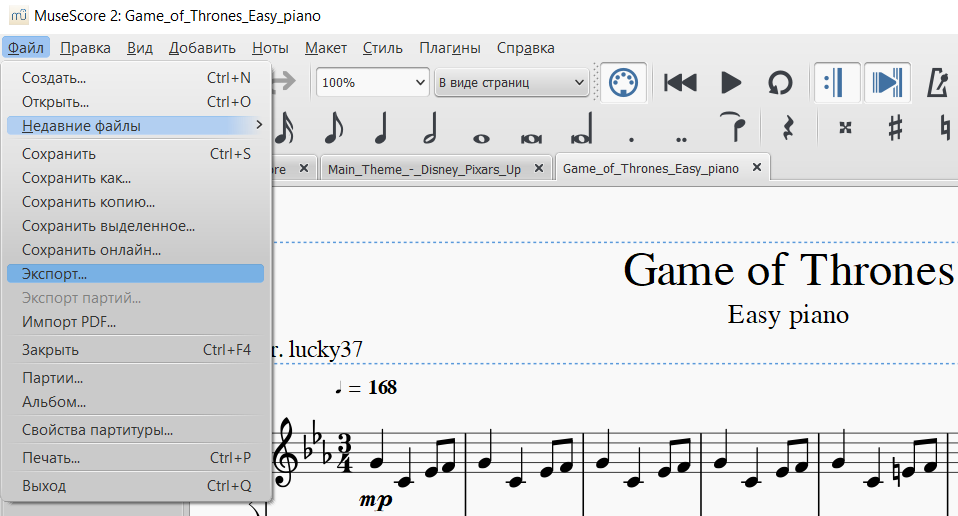Choose Сохранить онлайн... menu entry
Screen dimensions: 958x516
tap(136, 250)
